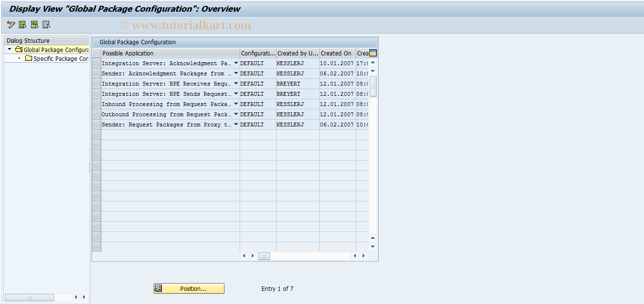Open dropdown for BPE Sends Request row

(x=236, y=94)
